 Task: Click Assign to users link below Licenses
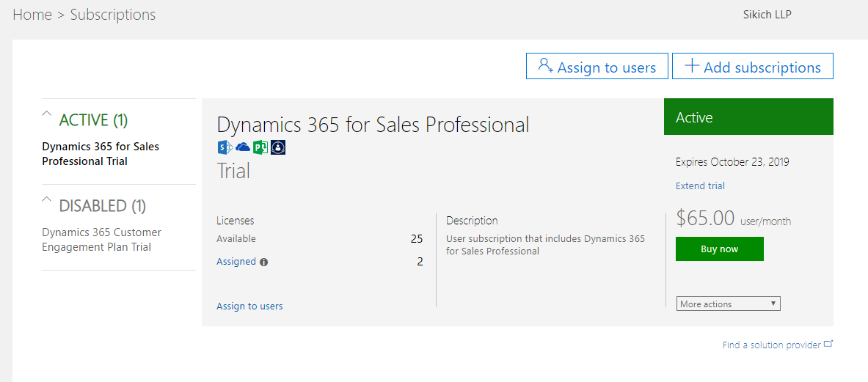click(x=249, y=306)
